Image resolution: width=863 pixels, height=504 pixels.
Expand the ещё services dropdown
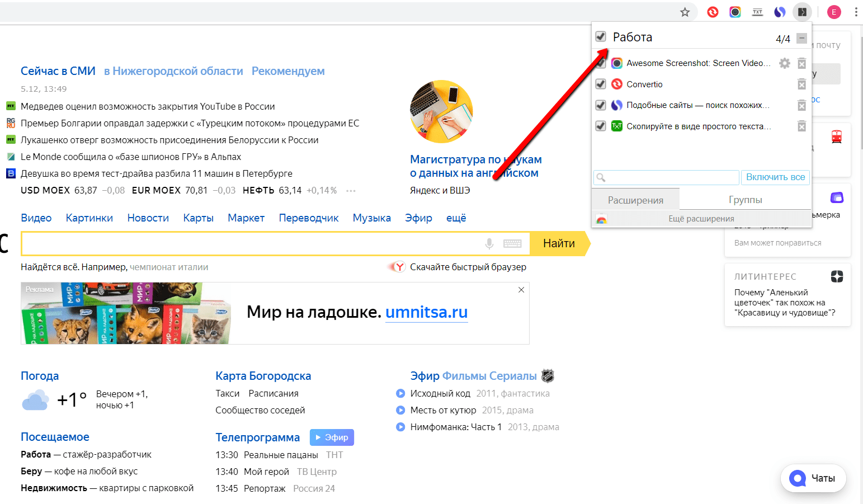click(x=456, y=218)
